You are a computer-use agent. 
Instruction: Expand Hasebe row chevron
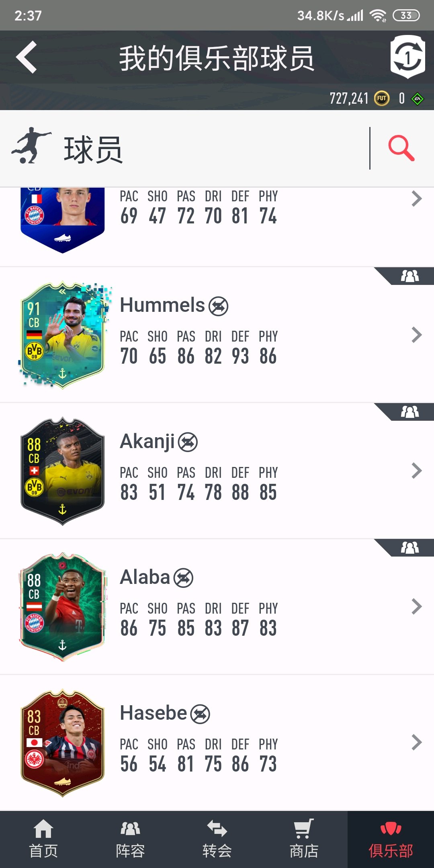pyautogui.click(x=417, y=742)
